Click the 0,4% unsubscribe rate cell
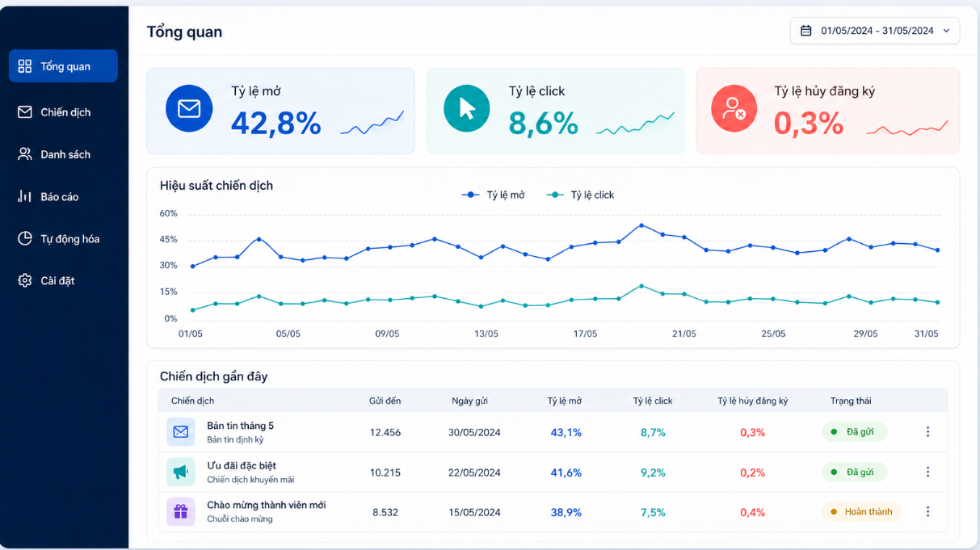The width and height of the screenshot is (980, 550). tap(752, 512)
